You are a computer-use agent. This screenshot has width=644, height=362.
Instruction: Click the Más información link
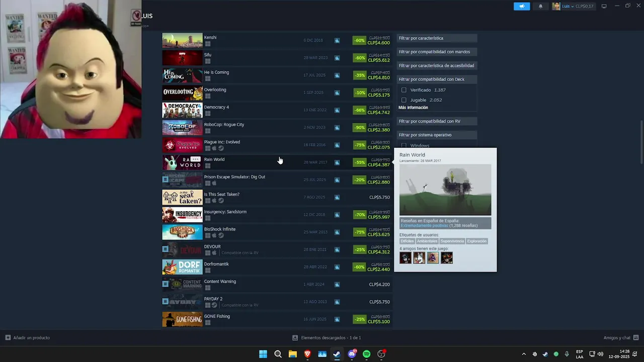(x=413, y=108)
